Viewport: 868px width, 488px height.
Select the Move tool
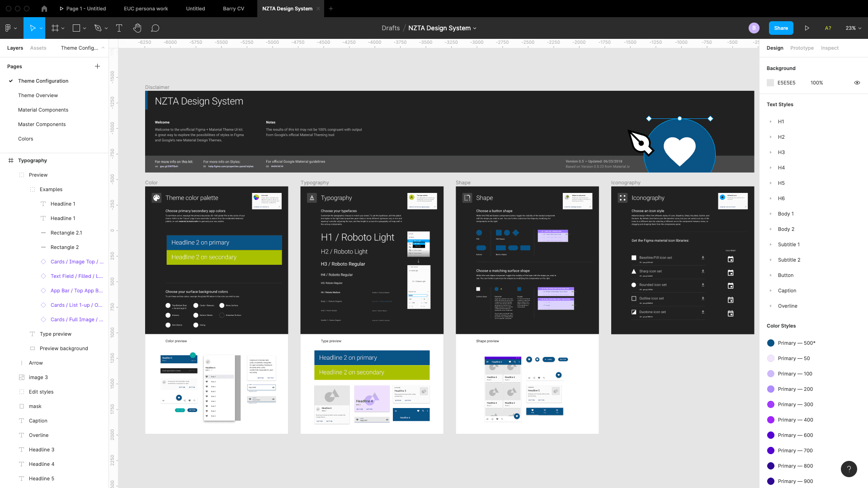pos(32,28)
